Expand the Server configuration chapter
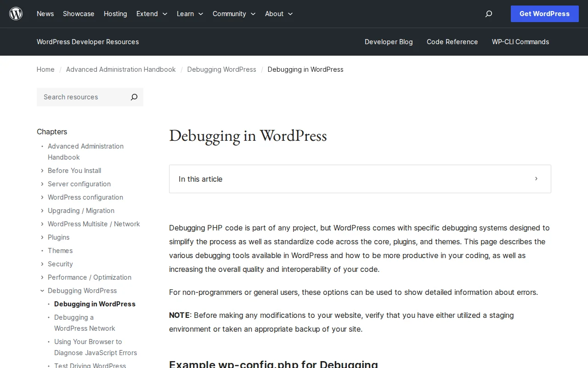The width and height of the screenshot is (588, 368). (42, 184)
